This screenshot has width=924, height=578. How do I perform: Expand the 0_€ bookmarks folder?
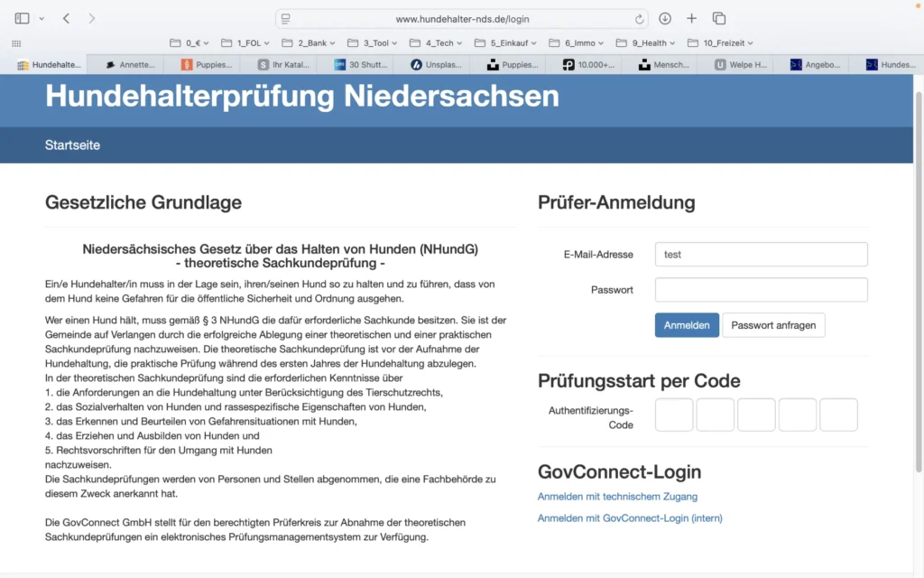pos(189,43)
